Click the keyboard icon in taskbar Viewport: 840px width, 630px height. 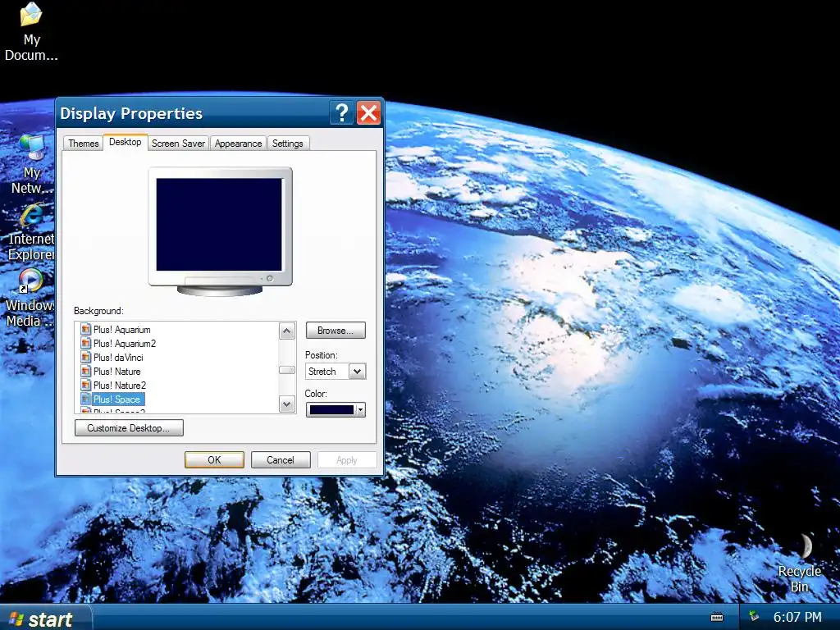[717, 617]
